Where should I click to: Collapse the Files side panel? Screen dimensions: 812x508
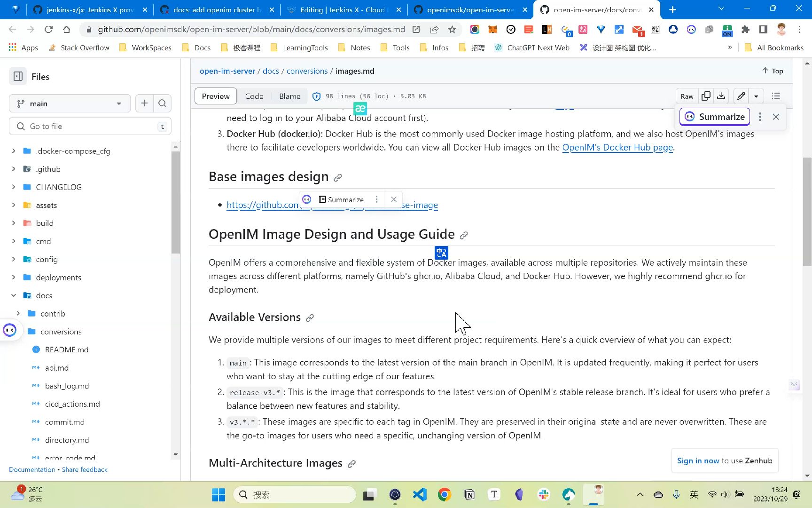(x=18, y=77)
